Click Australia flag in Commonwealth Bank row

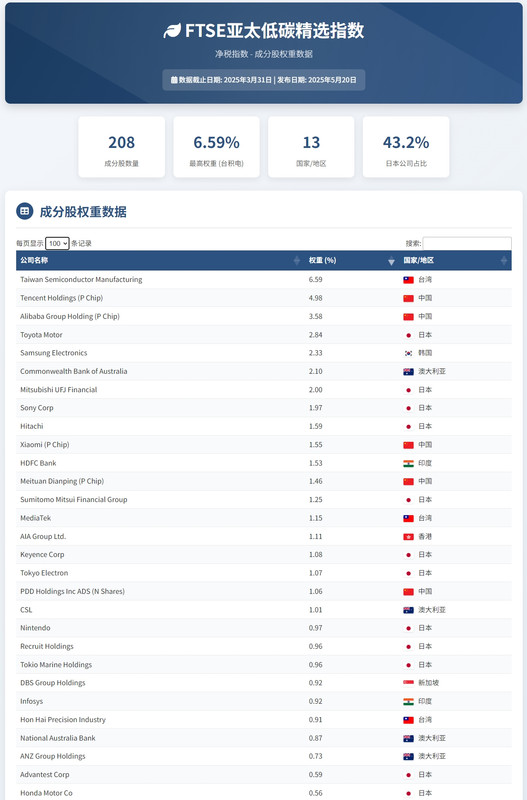(x=409, y=371)
